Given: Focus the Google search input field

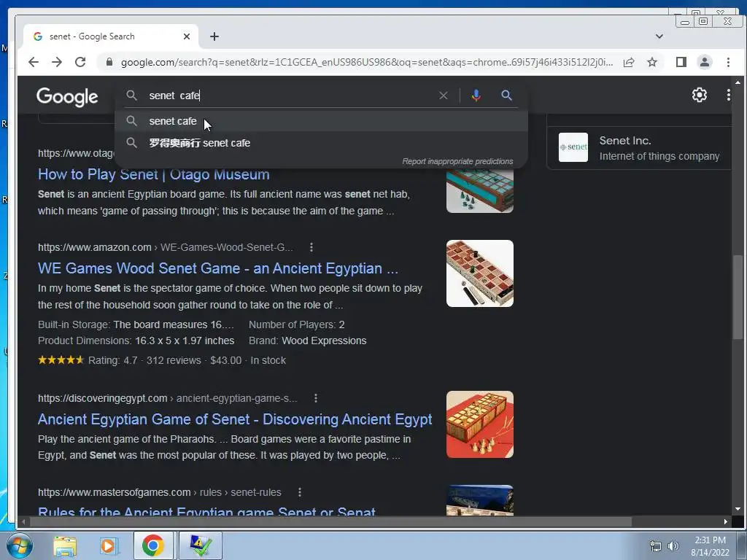Looking at the screenshot, I should coord(290,96).
